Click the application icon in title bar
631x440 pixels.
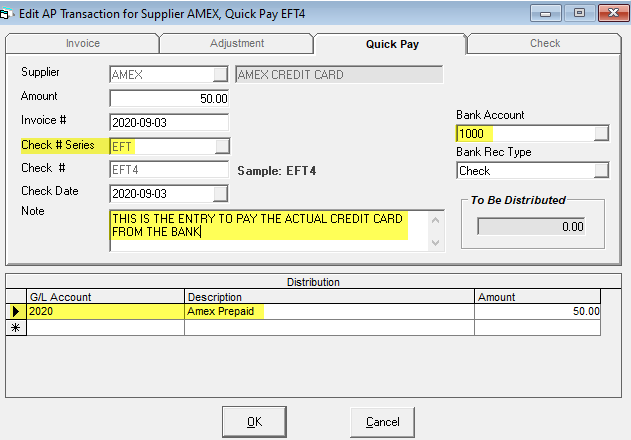tap(8, 13)
